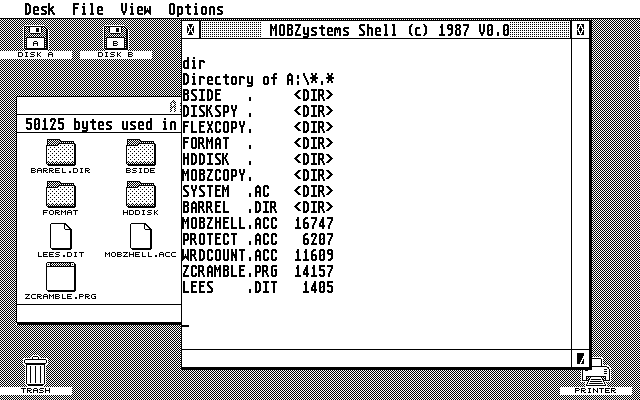Click the MOBZCOPY directory listing line
This screenshot has height=400, width=640.
click(x=258, y=175)
